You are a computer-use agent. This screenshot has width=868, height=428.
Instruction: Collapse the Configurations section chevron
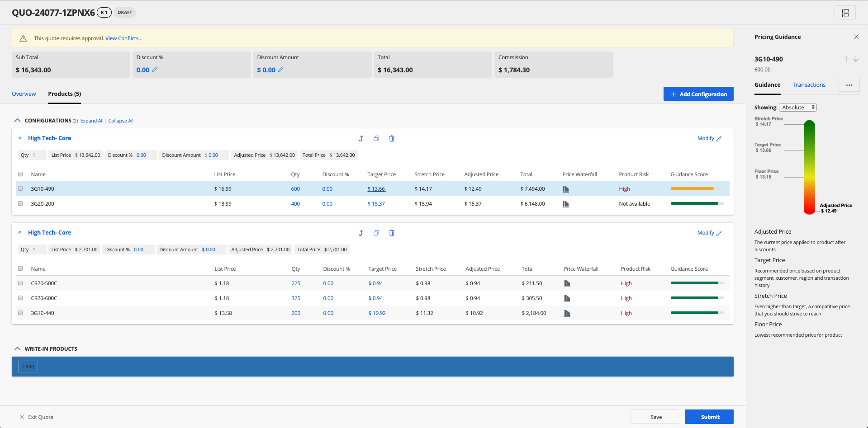[18, 121]
